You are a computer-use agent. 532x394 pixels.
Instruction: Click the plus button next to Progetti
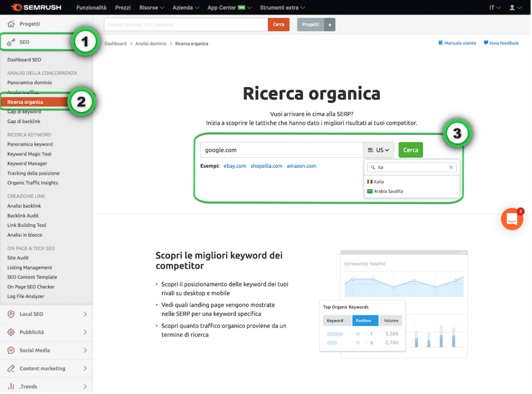330,24
